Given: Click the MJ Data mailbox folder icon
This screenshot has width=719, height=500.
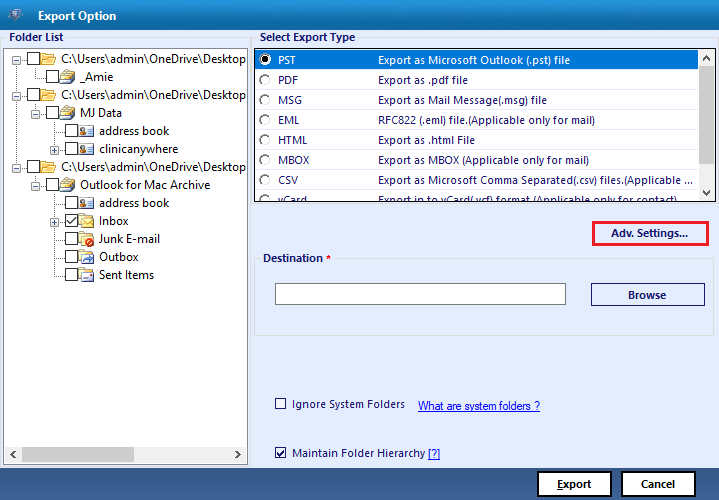Looking at the screenshot, I should (x=67, y=112).
